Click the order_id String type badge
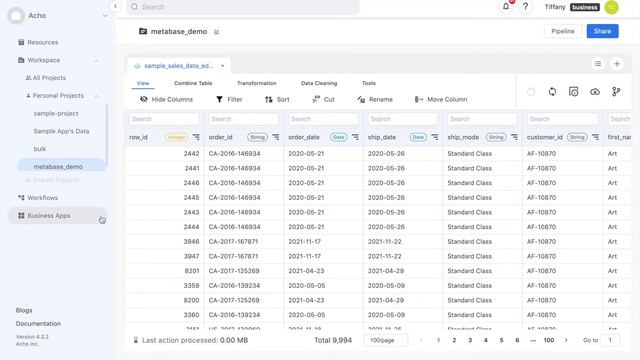The width and height of the screenshot is (640, 360). [257, 137]
